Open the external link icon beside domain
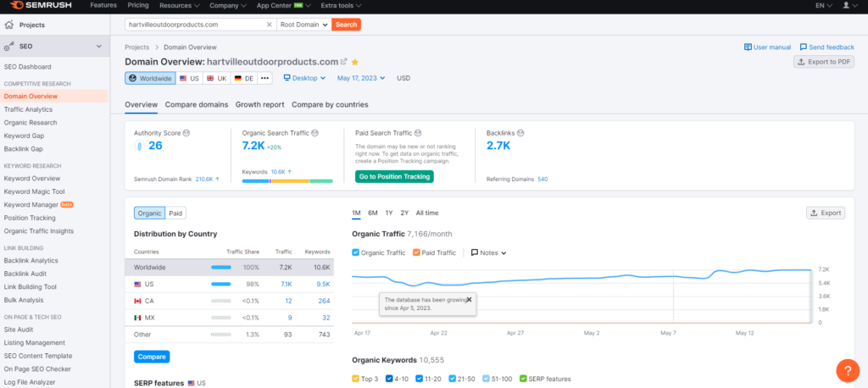Screen dimensions: 868x388 coord(344,62)
